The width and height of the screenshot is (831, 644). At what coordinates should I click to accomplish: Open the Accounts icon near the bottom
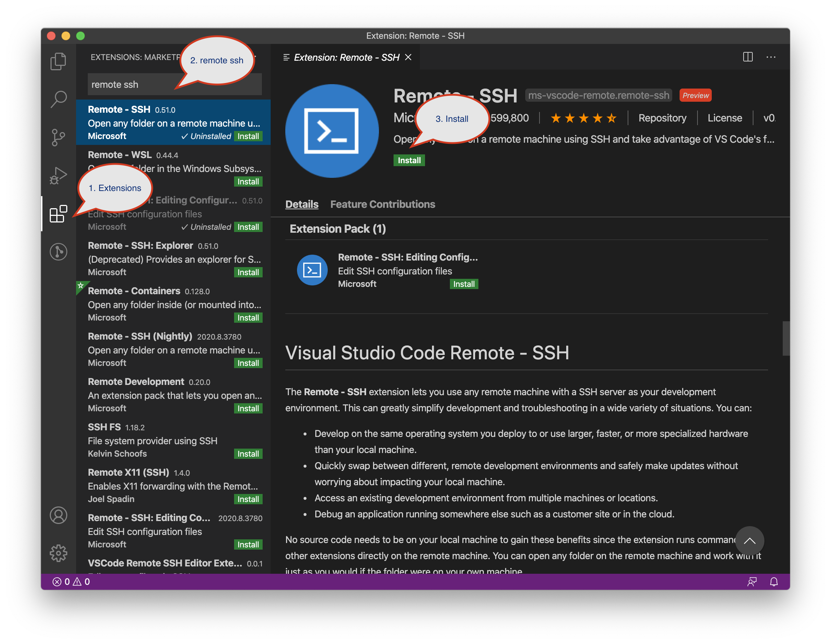(x=59, y=516)
